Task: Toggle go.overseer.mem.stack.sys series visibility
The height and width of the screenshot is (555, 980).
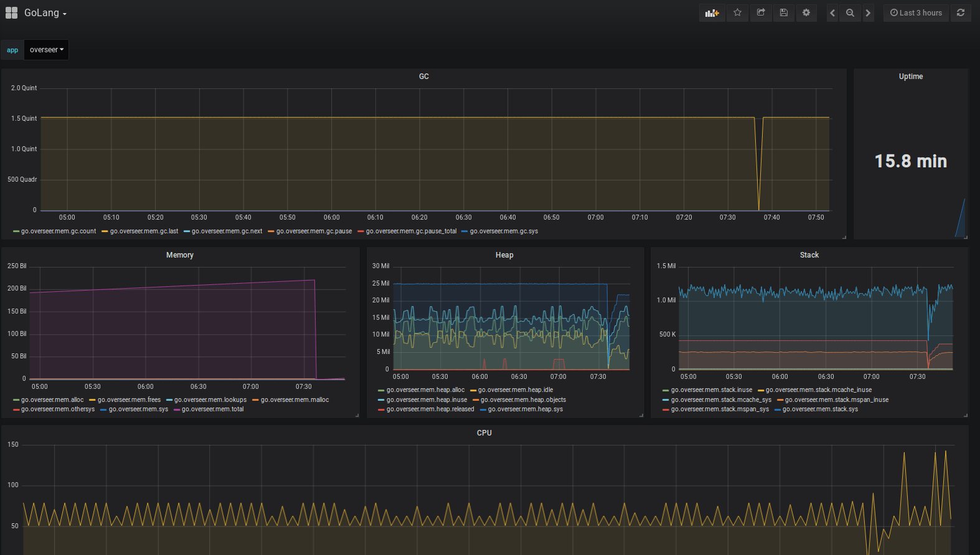Action: point(820,409)
